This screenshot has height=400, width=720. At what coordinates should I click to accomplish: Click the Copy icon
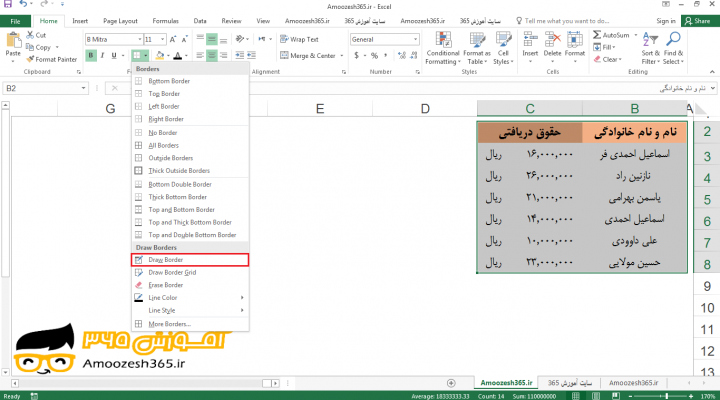point(30,47)
